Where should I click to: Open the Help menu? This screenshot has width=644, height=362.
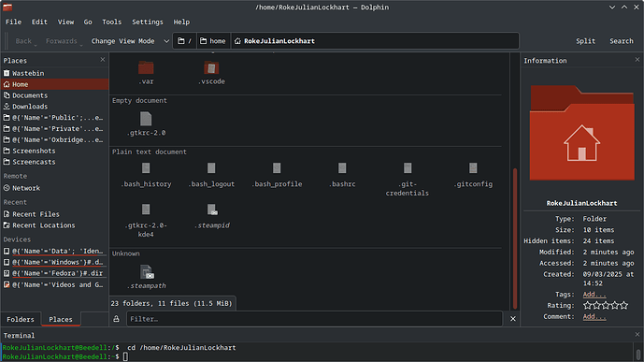click(181, 22)
